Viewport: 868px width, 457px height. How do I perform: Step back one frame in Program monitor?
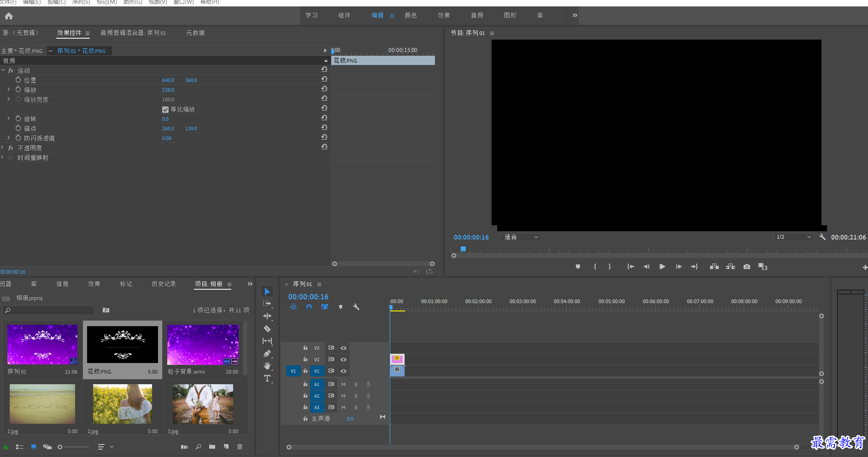point(646,267)
